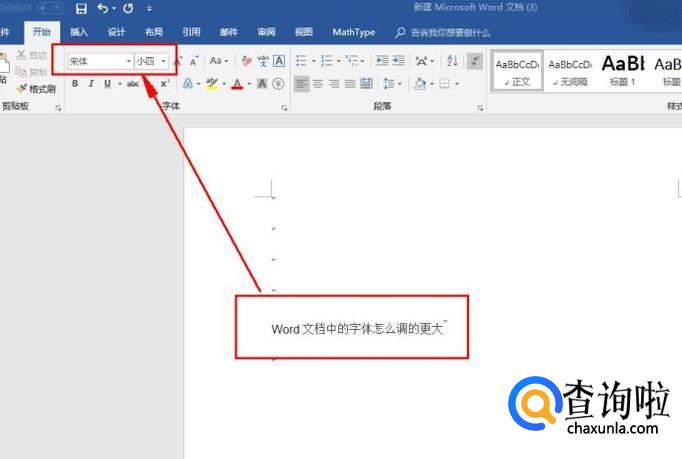Image resolution: width=682 pixels, height=459 pixels.
Task: Center-align the text
Action: click(x=318, y=83)
